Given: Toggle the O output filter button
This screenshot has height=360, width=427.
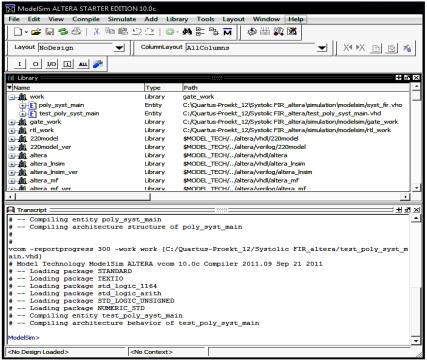Looking at the screenshot, I should pyautogui.click(x=35, y=64).
